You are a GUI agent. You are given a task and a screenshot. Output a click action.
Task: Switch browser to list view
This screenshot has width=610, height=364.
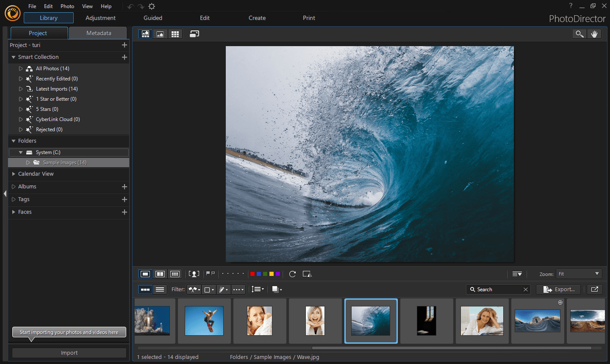click(x=160, y=290)
